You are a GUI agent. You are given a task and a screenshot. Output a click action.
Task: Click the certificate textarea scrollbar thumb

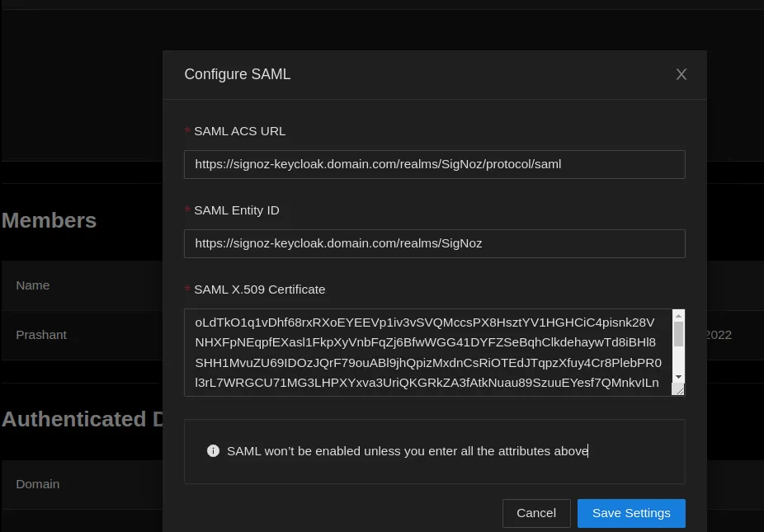click(x=678, y=334)
